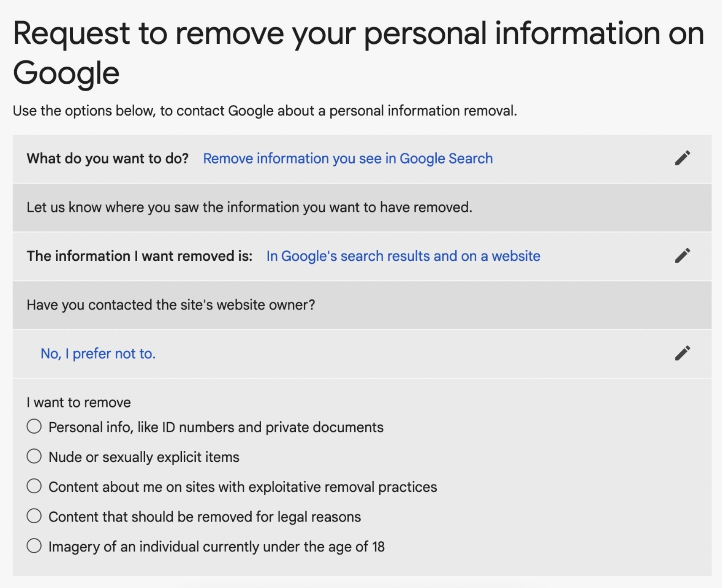Click the 'I want to remove' section label
Screen dimensions: 722x588
79,403
